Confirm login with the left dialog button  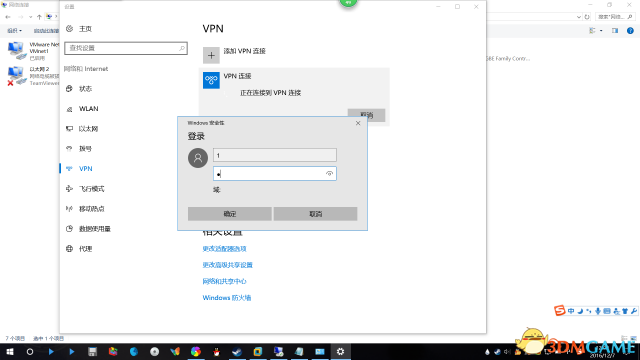pyautogui.click(x=230, y=214)
